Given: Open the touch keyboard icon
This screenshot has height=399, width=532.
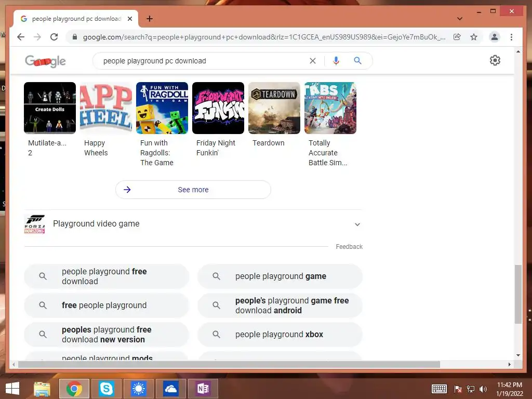Looking at the screenshot, I should click(439, 389).
